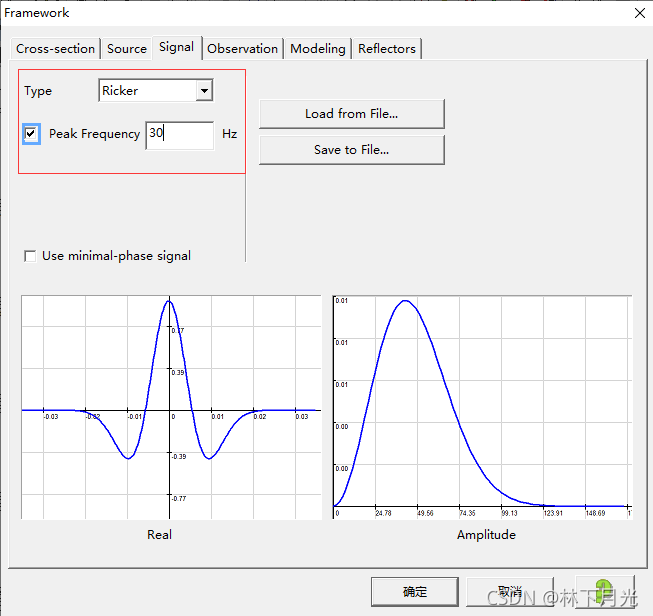Select the Signal tab

(177, 47)
